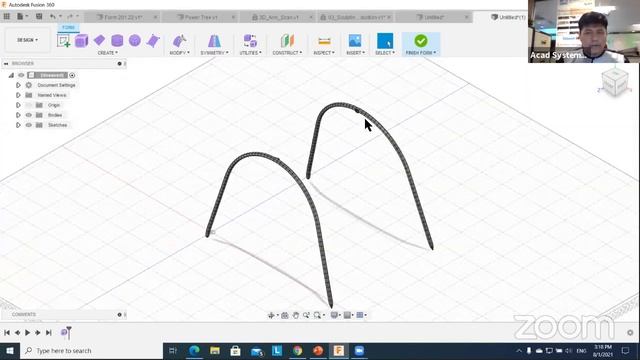
Task: Select the Cylinder form tool
Action: (117, 40)
